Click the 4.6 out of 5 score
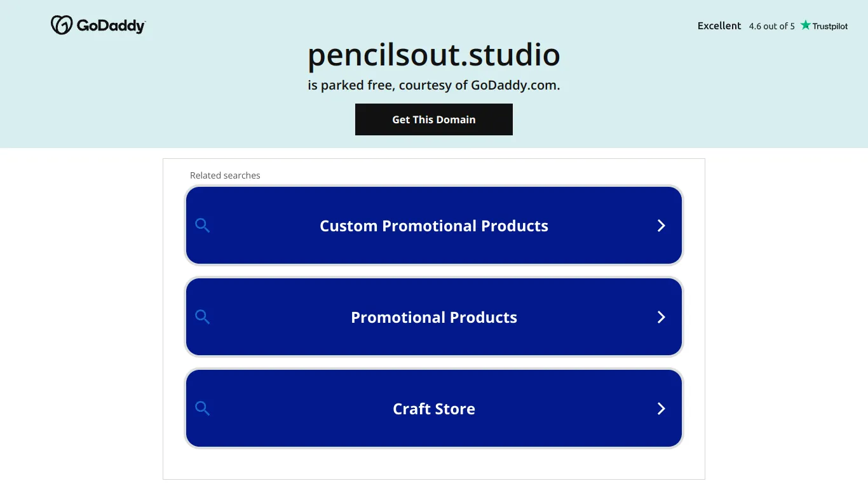This screenshot has height=488, width=868. [772, 26]
